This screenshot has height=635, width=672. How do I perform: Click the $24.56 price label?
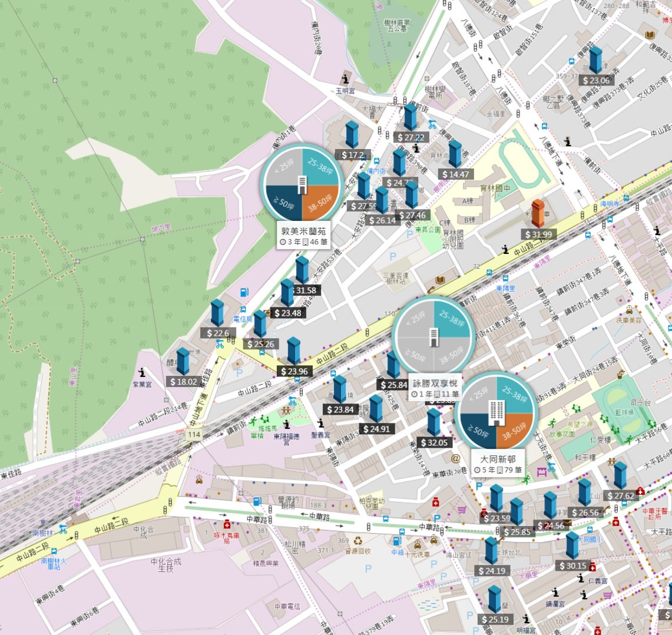[551, 525]
